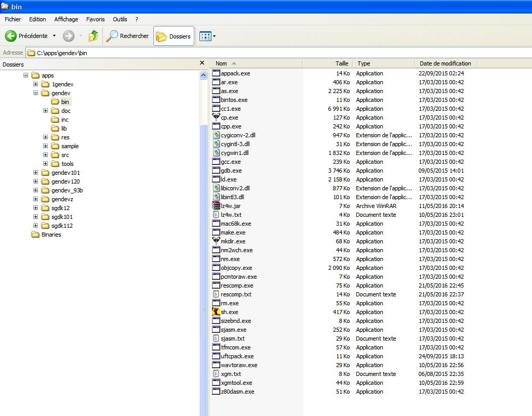Click the folder Up one level icon
The image size is (532, 416).
pyautogui.click(x=94, y=36)
